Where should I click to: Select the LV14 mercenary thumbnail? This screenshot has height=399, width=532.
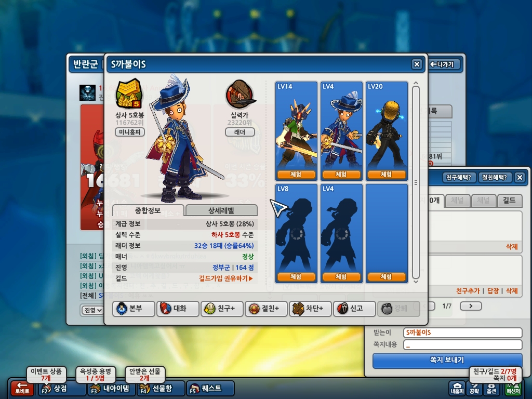(x=296, y=130)
